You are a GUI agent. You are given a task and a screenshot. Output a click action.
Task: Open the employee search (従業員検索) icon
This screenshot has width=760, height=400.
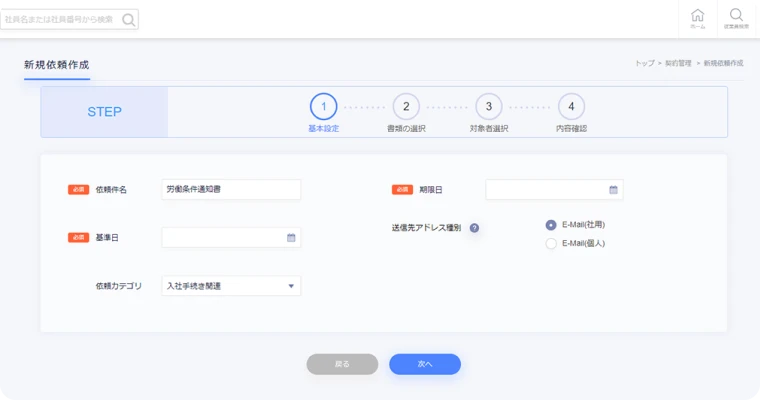(736, 18)
